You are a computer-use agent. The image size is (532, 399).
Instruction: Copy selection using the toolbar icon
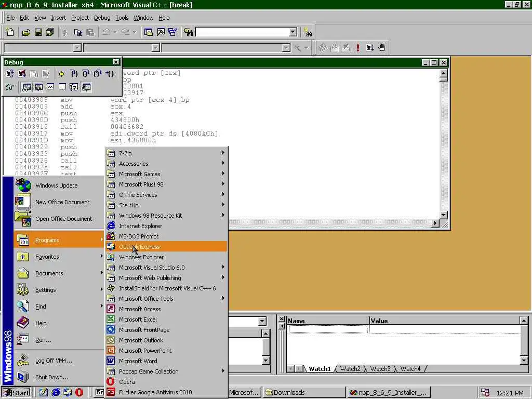tap(78, 32)
